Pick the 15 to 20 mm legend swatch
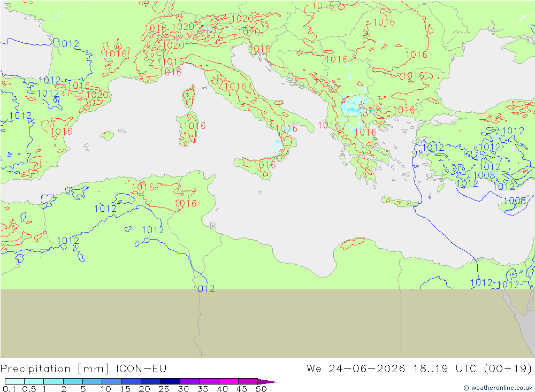This screenshot has height=392, width=535. tap(132, 381)
